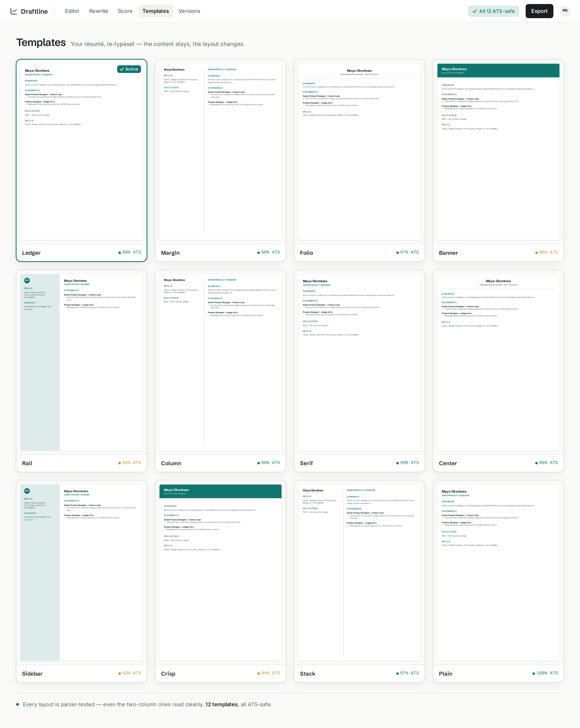Click the 98% ATS score on Margin
580x728 pixels.
tap(269, 252)
